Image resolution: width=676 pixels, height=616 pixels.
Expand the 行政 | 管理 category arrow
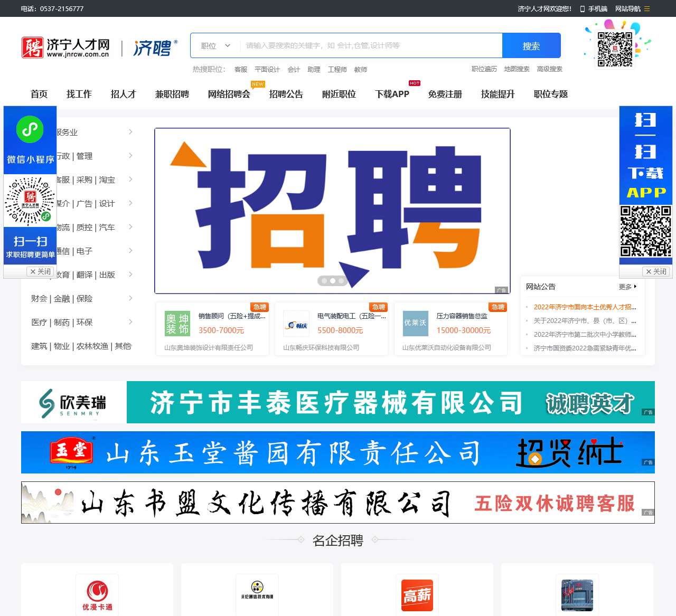click(x=130, y=156)
